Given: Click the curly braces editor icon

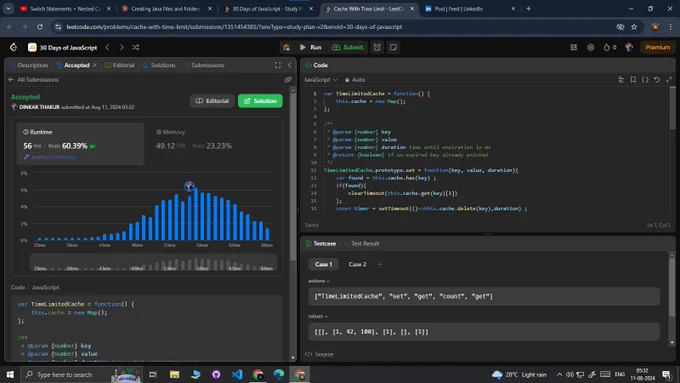Looking at the screenshot, I should pos(645,80).
